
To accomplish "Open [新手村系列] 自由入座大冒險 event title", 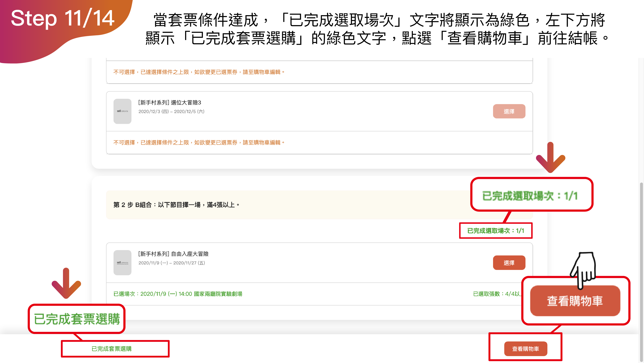I will (x=173, y=254).
